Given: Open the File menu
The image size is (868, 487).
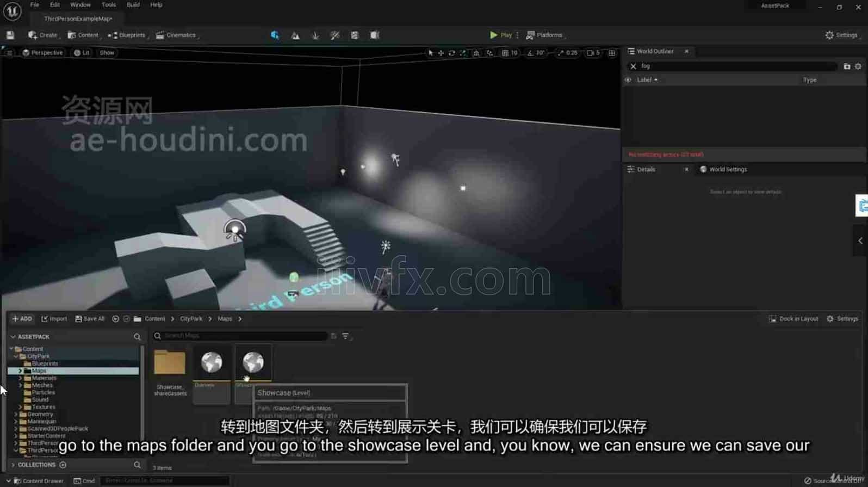Looking at the screenshot, I should point(35,5).
